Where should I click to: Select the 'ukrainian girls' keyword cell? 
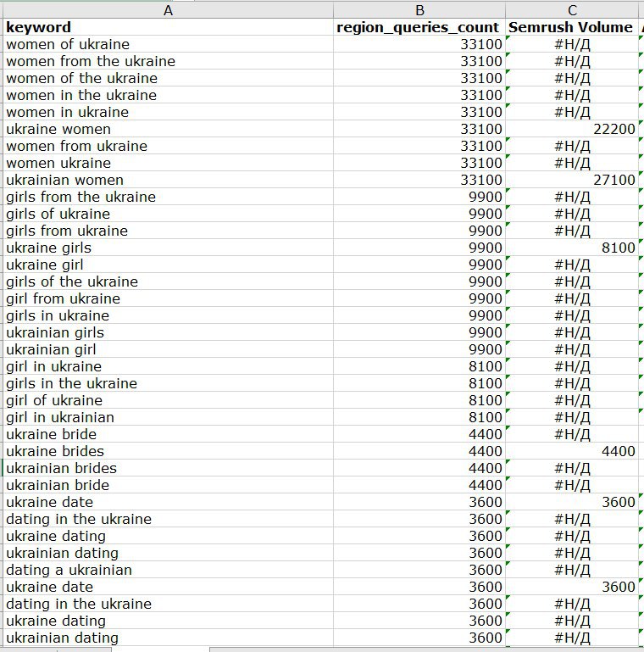click(168, 332)
